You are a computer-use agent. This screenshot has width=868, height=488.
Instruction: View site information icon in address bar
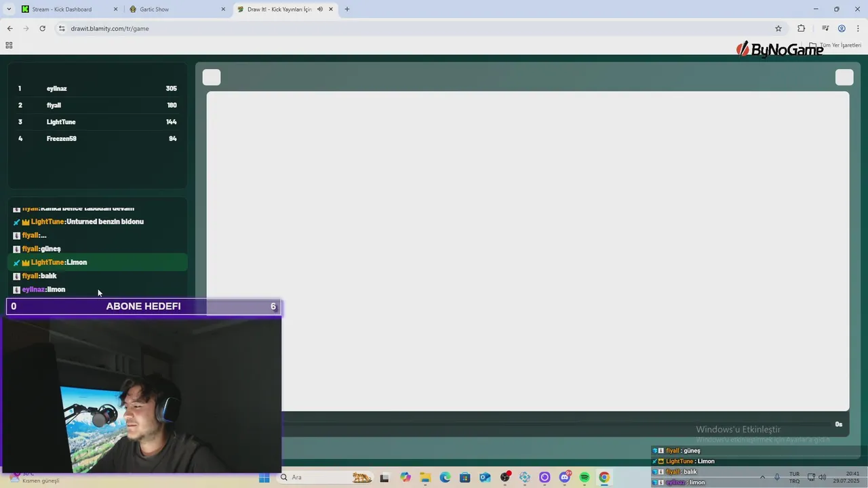pos(62,28)
